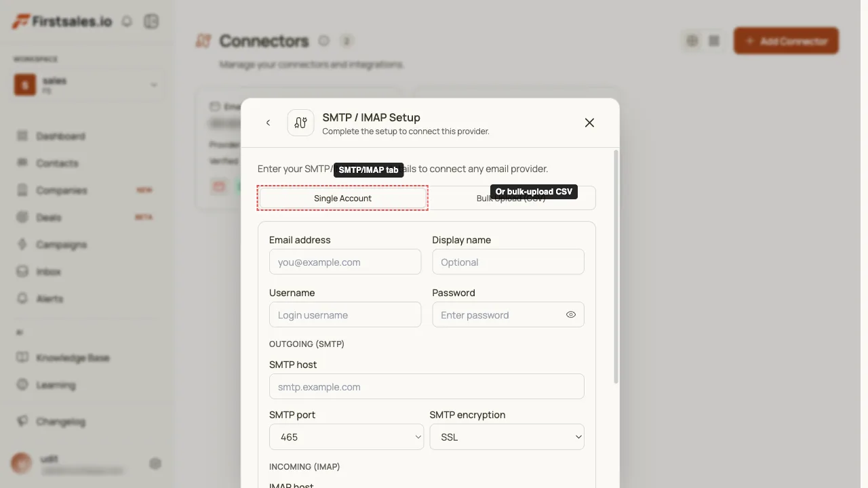This screenshot has width=868, height=488.
Task: Open user settings icon beside profile
Action: tap(155, 464)
